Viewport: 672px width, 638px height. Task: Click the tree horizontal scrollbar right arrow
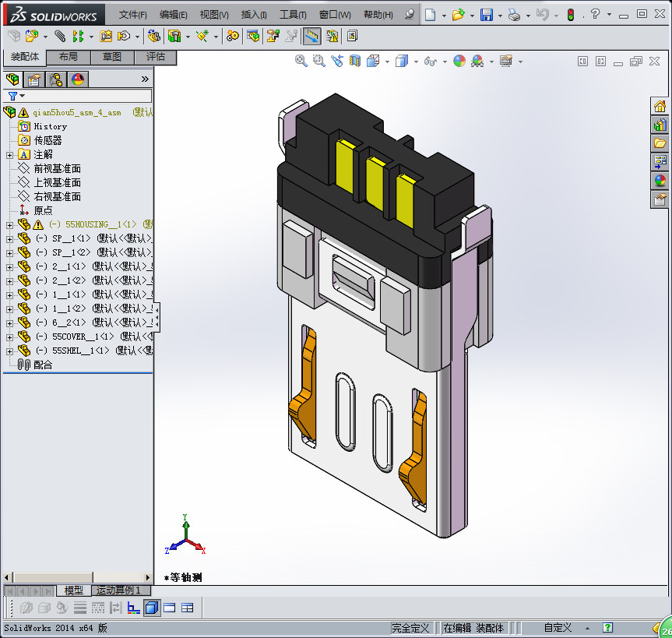[148, 577]
